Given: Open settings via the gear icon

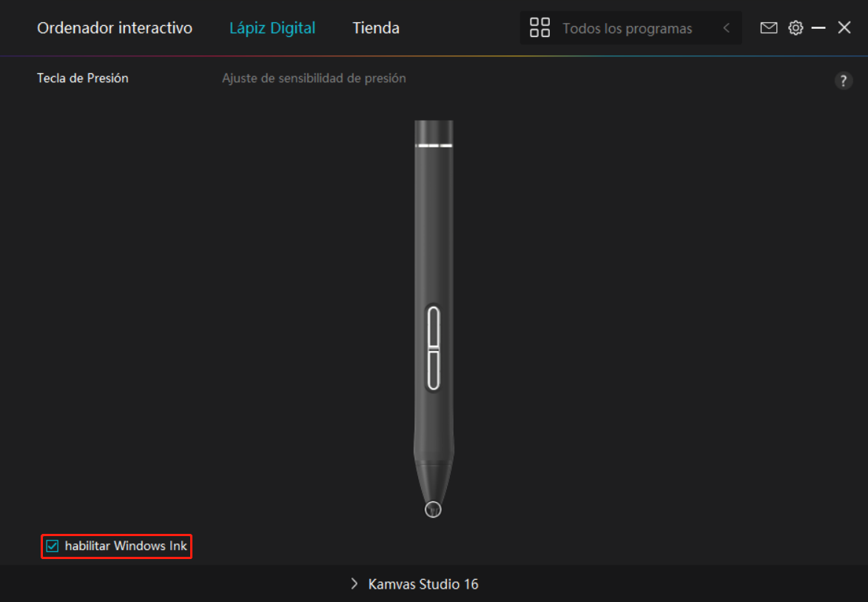Looking at the screenshot, I should click(x=795, y=28).
